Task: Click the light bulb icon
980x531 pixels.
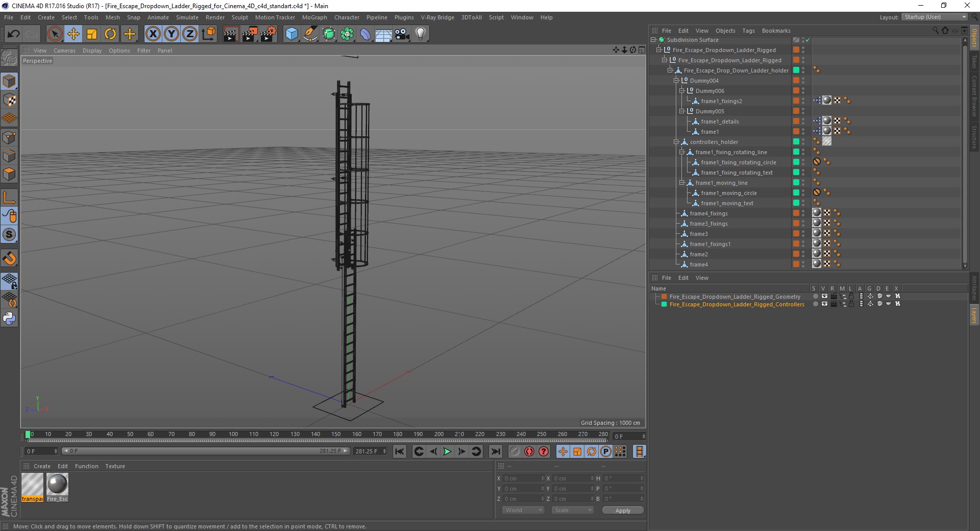Action: coord(420,34)
